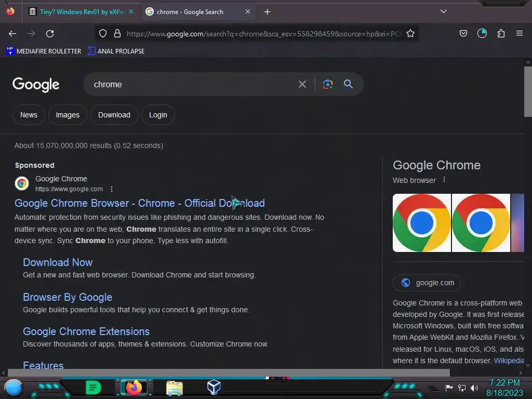Open knowledge panel more options dots
The height and width of the screenshot is (399, 532).
pyautogui.click(x=444, y=180)
